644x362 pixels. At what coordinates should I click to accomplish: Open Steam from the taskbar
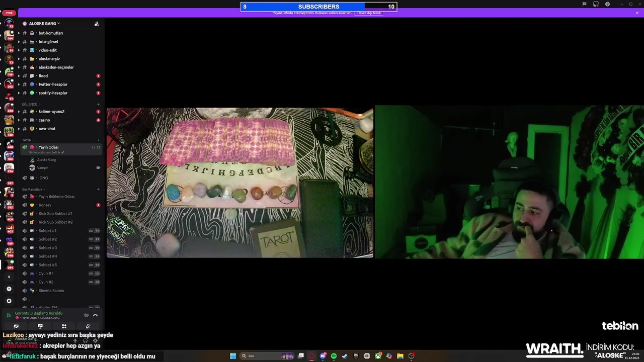[x=345, y=356]
